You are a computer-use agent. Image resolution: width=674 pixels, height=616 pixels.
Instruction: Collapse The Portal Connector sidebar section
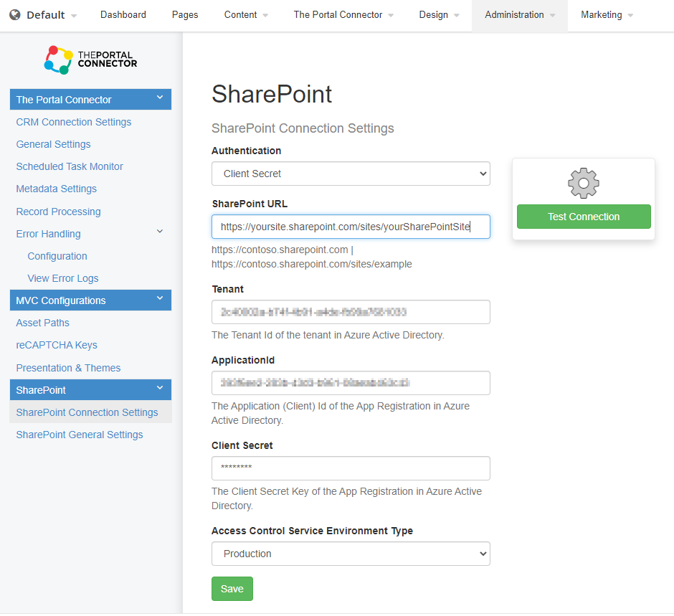pos(90,99)
